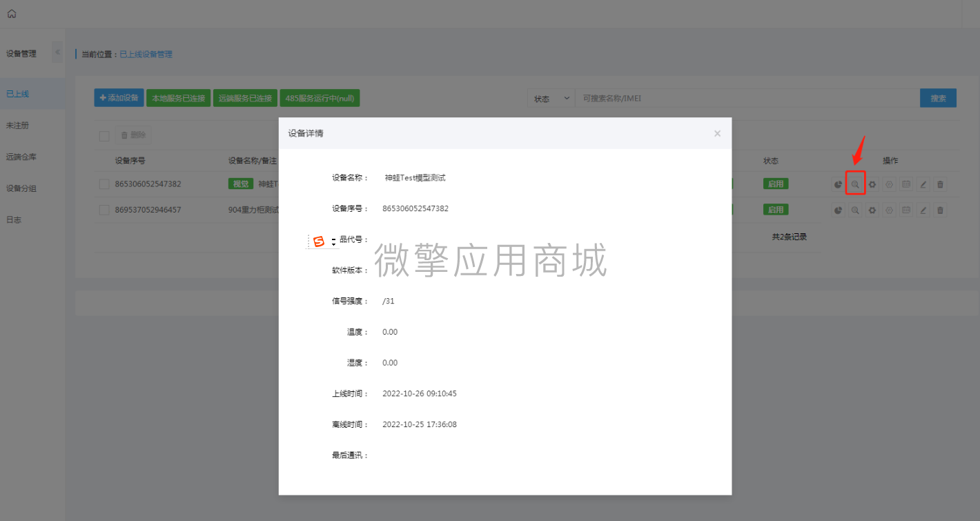980x521 pixels.
Task: Click the 远端服务已连接 button
Action: pyautogui.click(x=245, y=98)
